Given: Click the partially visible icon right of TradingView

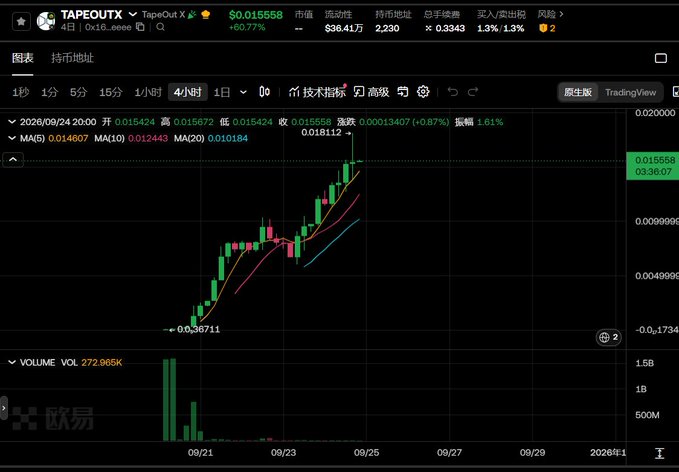Looking at the screenshot, I should point(676,92).
